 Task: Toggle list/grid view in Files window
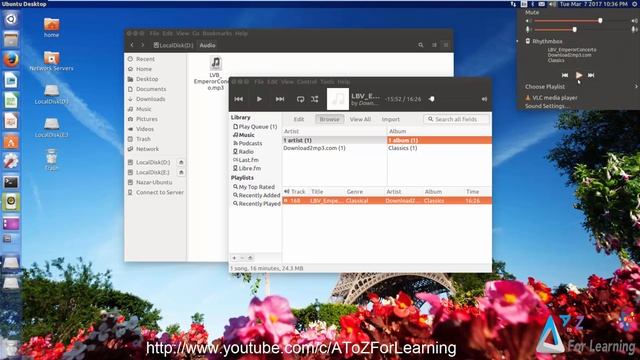[434, 45]
